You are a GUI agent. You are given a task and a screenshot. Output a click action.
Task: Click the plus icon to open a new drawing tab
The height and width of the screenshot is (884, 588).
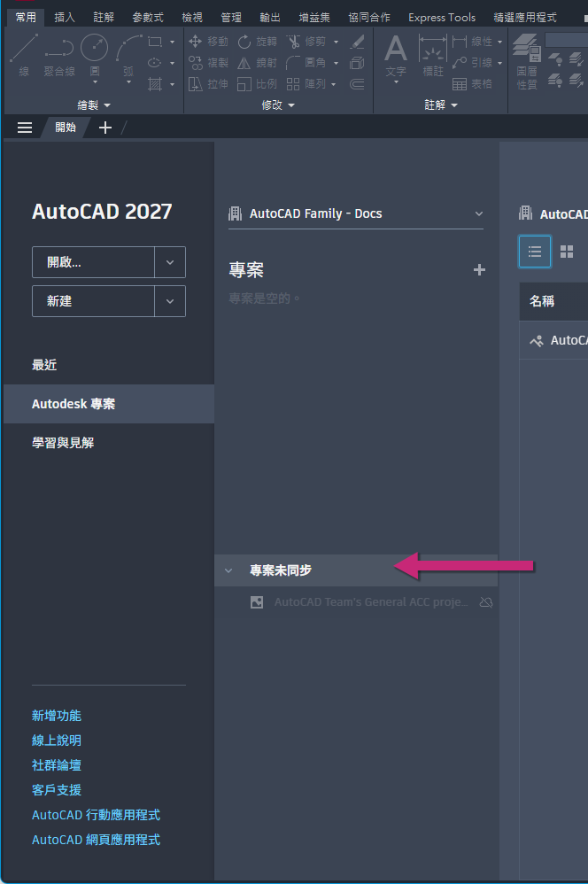coord(105,128)
